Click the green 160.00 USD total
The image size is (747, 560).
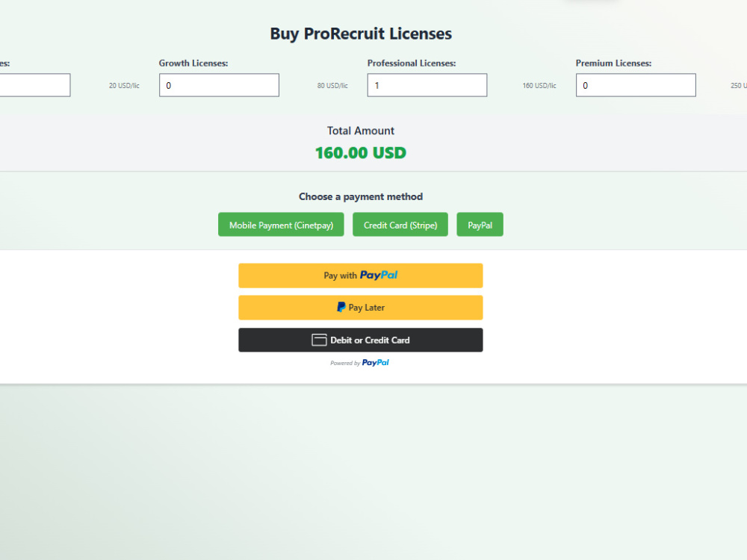[361, 153]
